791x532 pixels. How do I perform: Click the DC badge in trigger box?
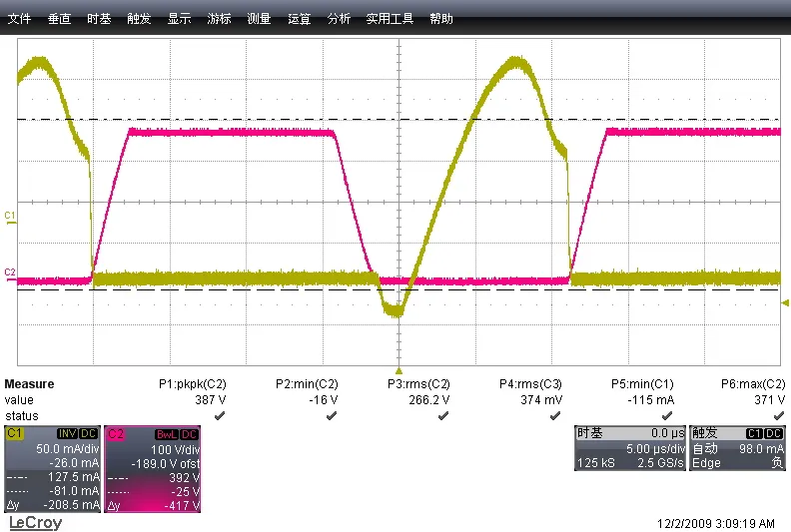coord(774,433)
